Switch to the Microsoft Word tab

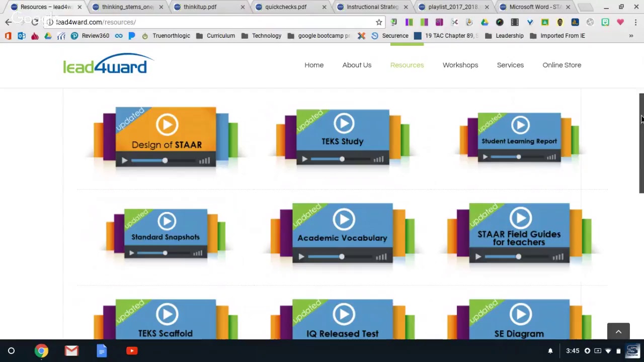(535, 7)
